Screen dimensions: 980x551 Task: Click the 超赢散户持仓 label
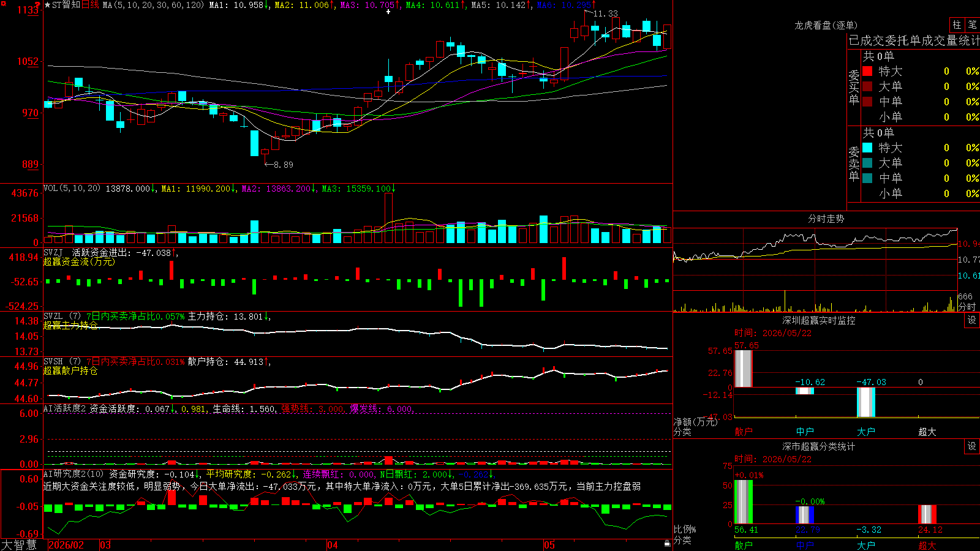pos(70,370)
